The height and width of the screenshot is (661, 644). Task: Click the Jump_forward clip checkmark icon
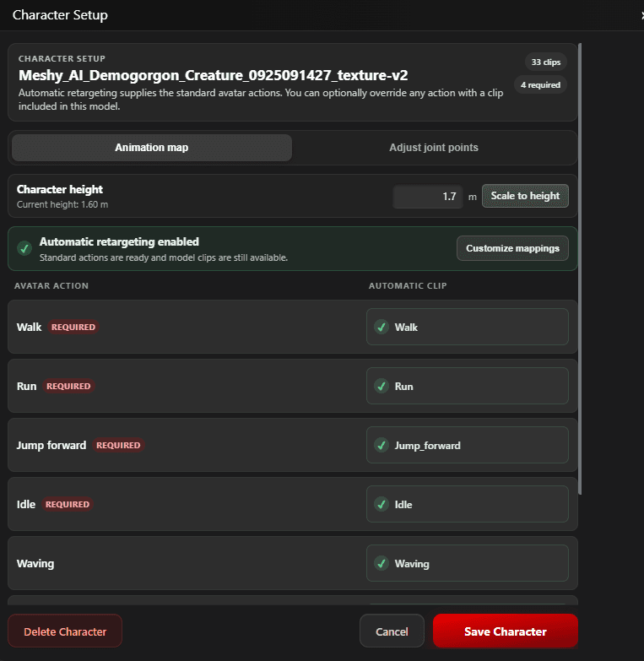[x=382, y=445]
